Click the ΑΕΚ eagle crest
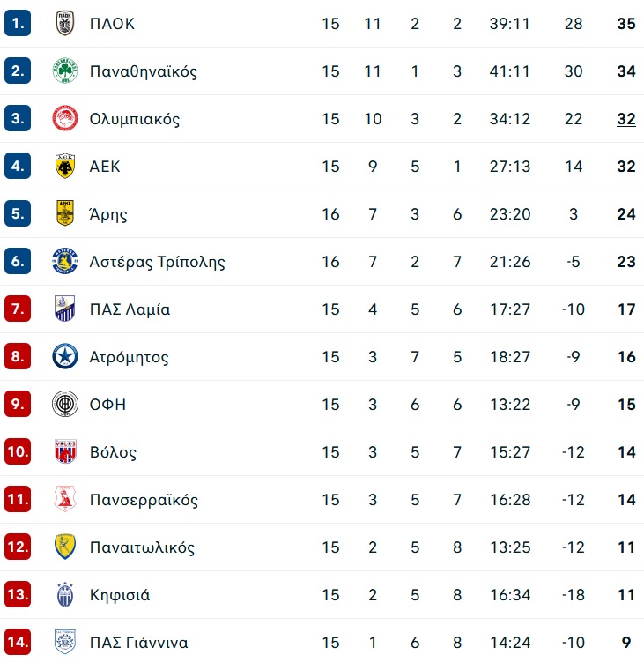The height and width of the screenshot is (670, 644). pyautogui.click(x=65, y=167)
